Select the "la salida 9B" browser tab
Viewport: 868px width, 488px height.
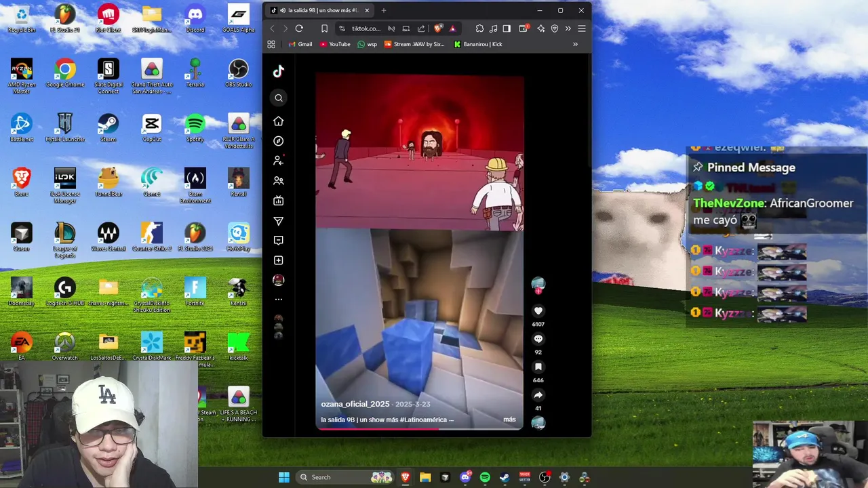[319, 10]
